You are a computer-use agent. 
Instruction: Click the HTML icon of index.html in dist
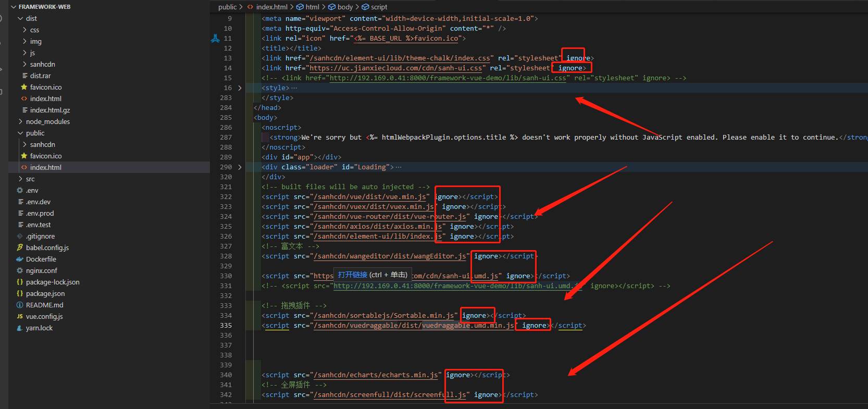[24, 99]
